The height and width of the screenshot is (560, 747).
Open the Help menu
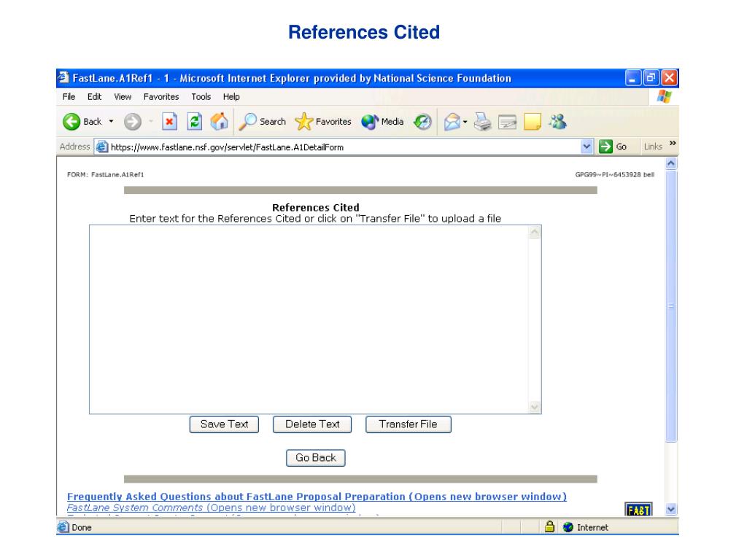tap(231, 97)
